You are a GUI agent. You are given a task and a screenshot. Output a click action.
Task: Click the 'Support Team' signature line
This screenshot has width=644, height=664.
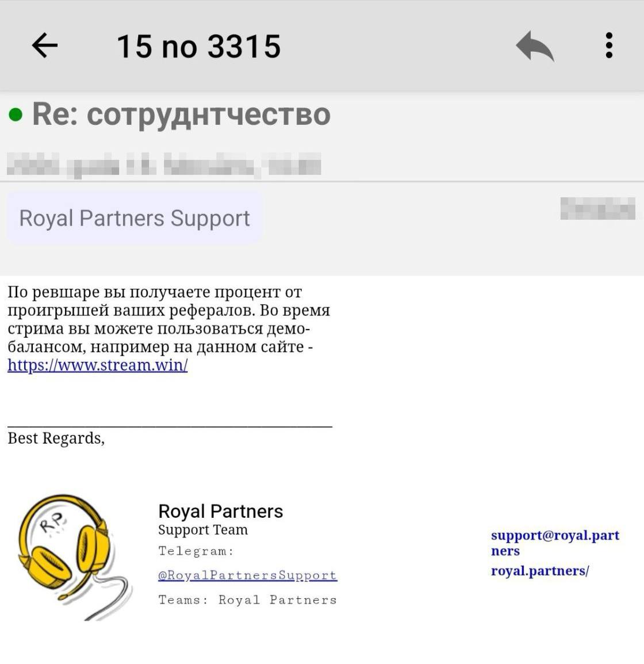pos(203,530)
